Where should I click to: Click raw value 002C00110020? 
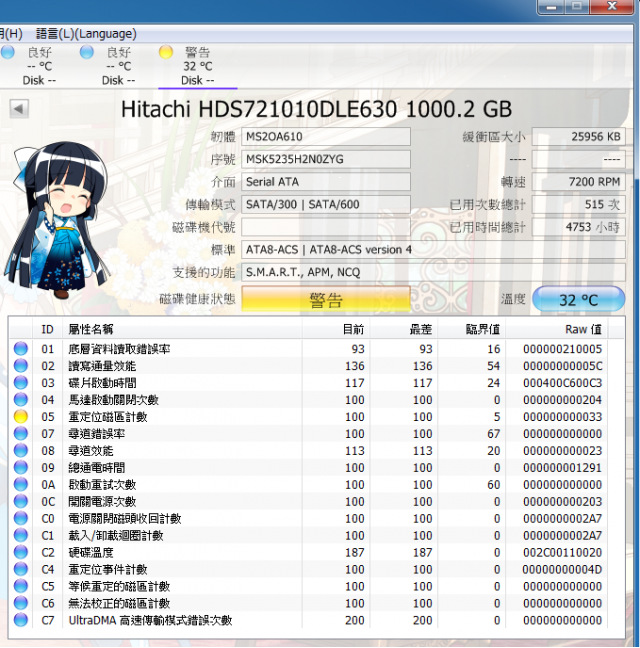tap(562, 552)
